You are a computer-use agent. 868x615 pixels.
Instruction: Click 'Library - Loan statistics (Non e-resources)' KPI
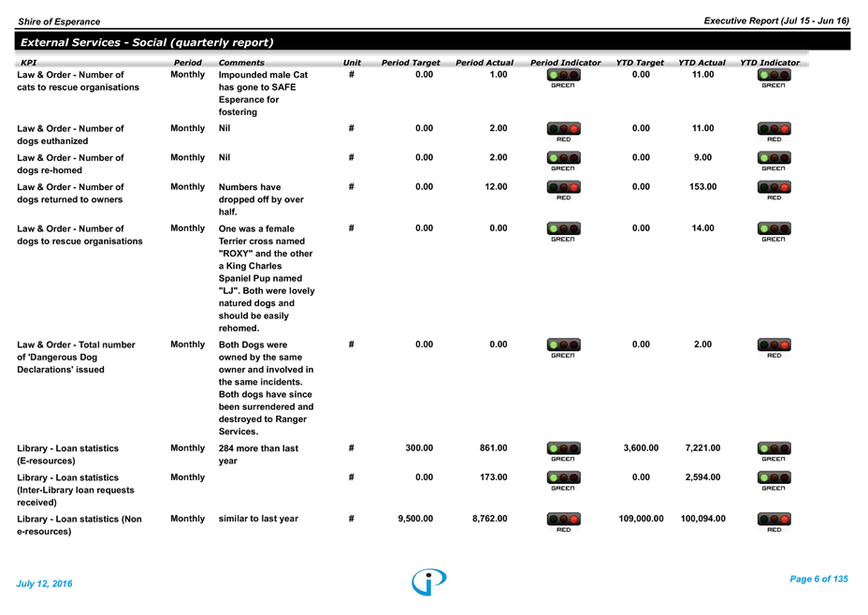pos(80,525)
